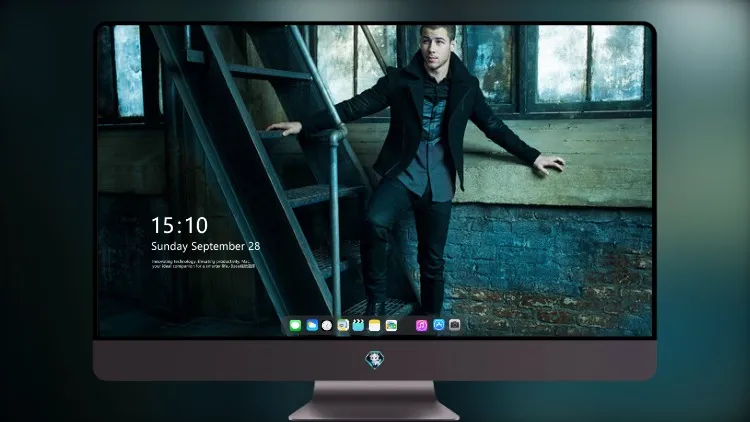Viewport: 750px width, 422px height.
Task: Open the blue App Store icon
Action: [x=439, y=325]
